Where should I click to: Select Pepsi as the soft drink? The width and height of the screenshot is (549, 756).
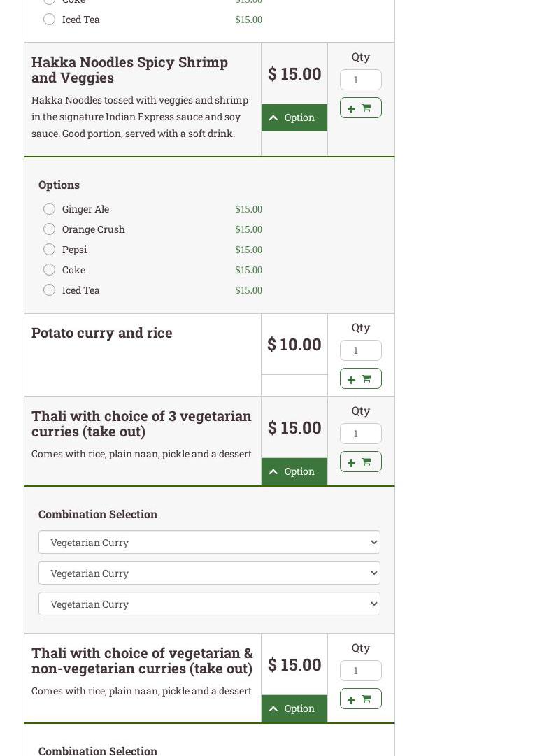[49, 250]
